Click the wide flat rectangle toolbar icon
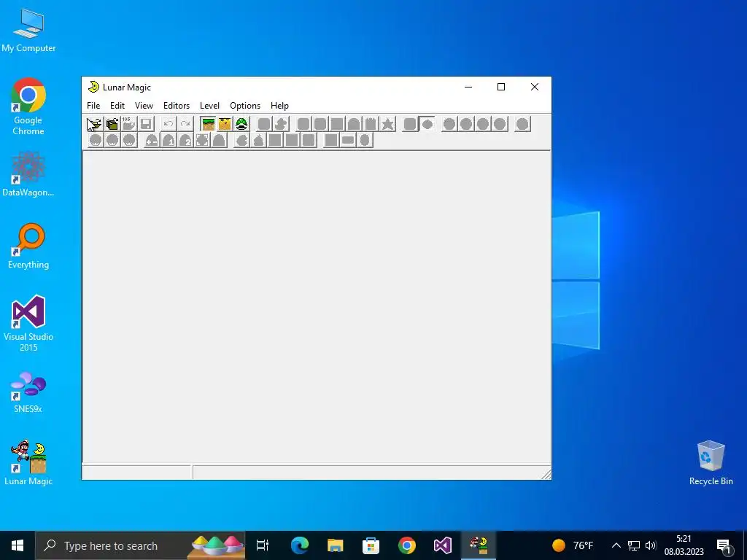 (348, 141)
